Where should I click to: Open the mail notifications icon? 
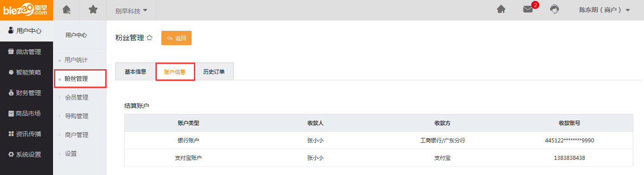(x=528, y=9)
